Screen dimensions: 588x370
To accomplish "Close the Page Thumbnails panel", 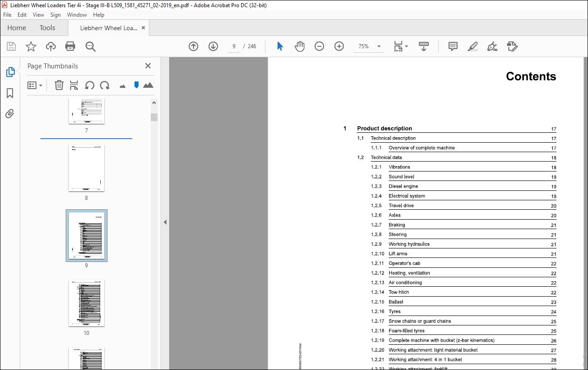I will click(x=148, y=66).
